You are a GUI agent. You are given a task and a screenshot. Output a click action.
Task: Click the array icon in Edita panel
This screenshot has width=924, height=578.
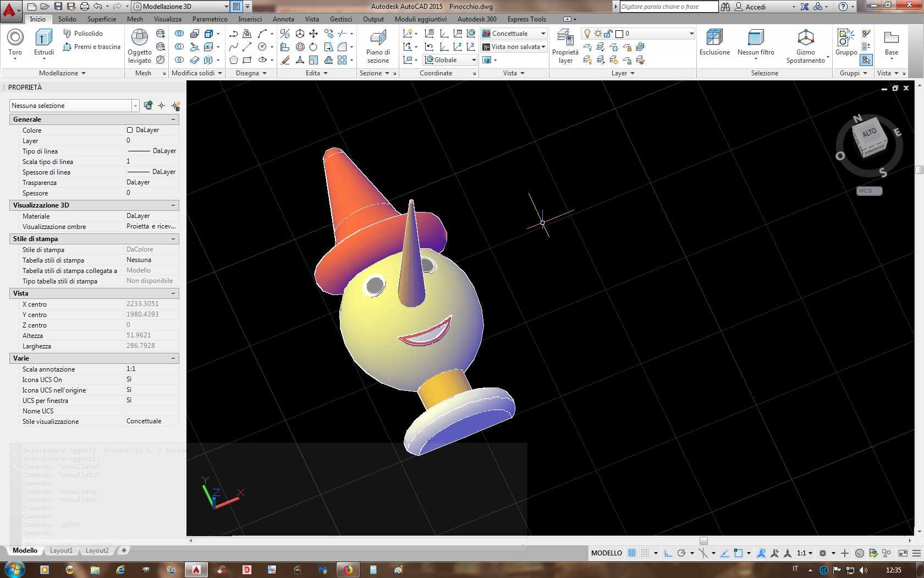pyautogui.click(x=342, y=60)
